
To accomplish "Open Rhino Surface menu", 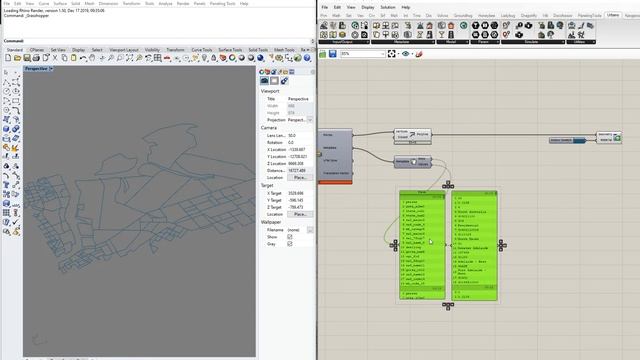I will [60, 4].
